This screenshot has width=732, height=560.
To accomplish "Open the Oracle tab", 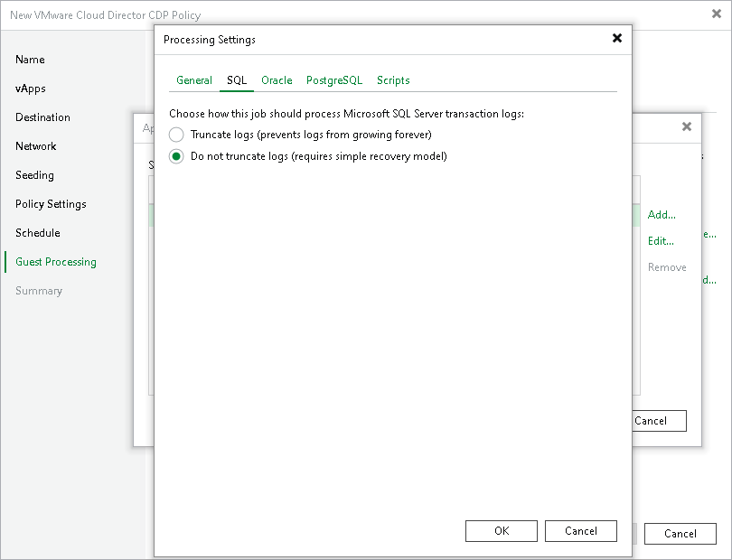I will tap(277, 80).
